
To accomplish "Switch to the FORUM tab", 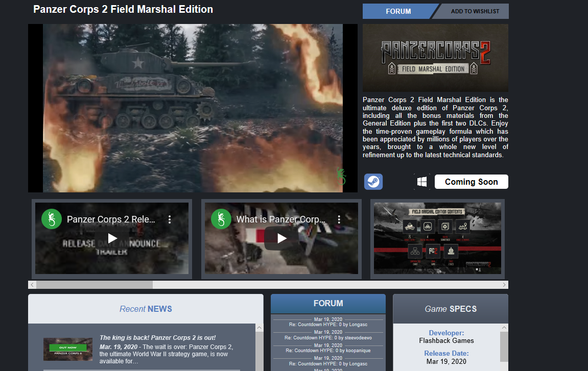I will pyautogui.click(x=398, y=11).
